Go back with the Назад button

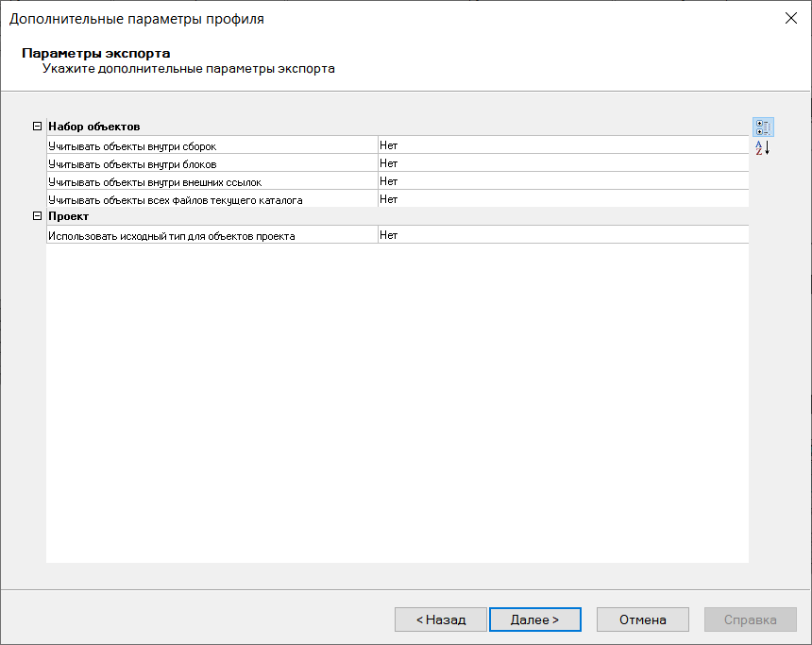pos(441,620)
